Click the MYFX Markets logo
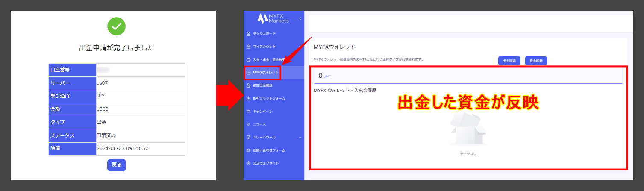The height and width of the screenshot is (191, 644). tap(273, 18)
